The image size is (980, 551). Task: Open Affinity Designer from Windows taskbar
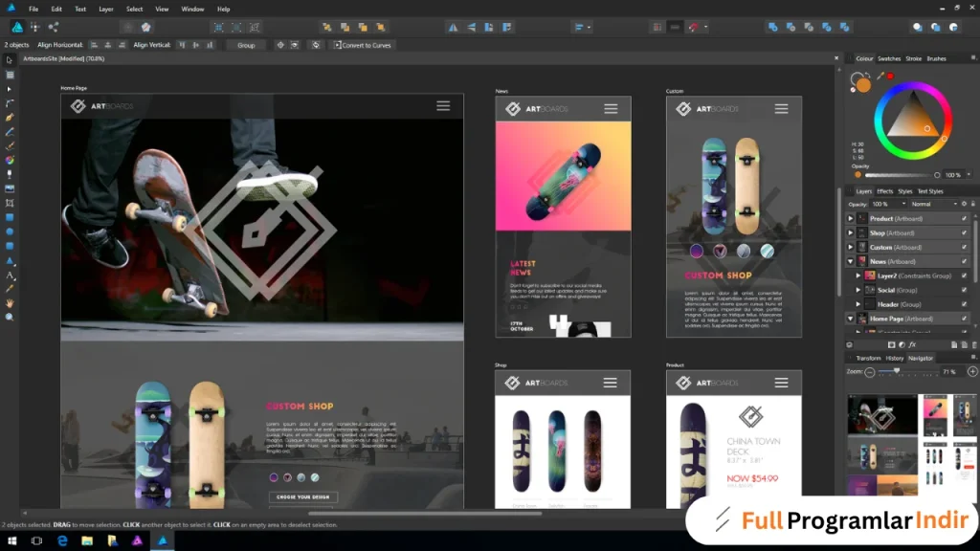163,541
